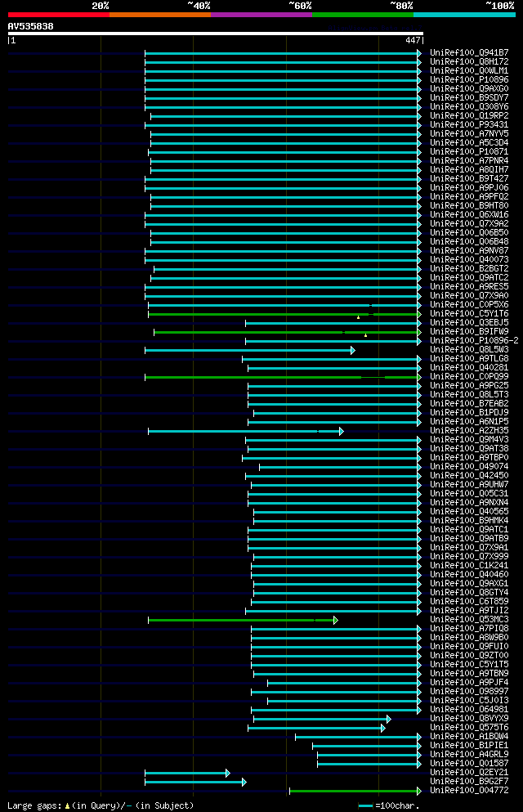Image resolution: width=523 pixels, height=812 pixels.
Task: Open hit UniRef100_A6N1P5
Action: [469, 422]
